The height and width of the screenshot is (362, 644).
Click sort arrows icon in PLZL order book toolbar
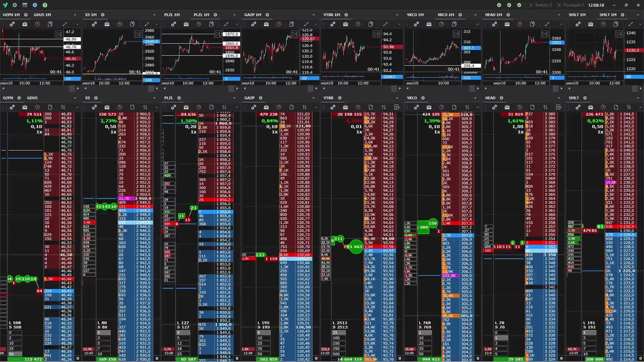pos(224,107)
